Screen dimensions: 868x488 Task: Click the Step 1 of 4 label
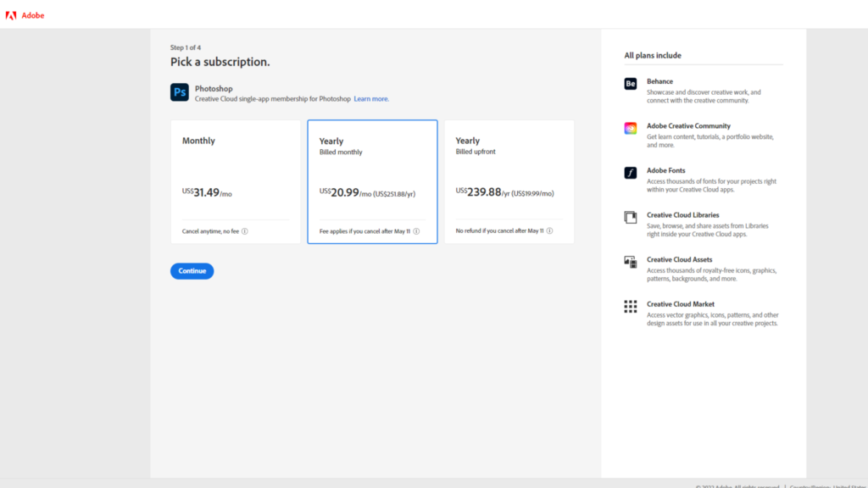[x=186, y=47]
